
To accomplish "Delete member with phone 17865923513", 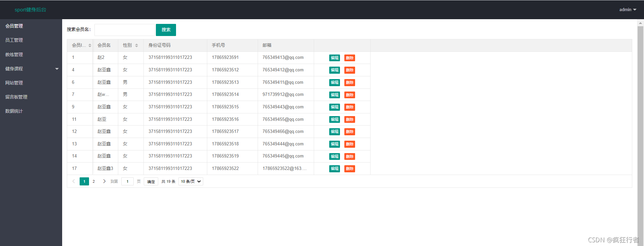I will point(350,82).
